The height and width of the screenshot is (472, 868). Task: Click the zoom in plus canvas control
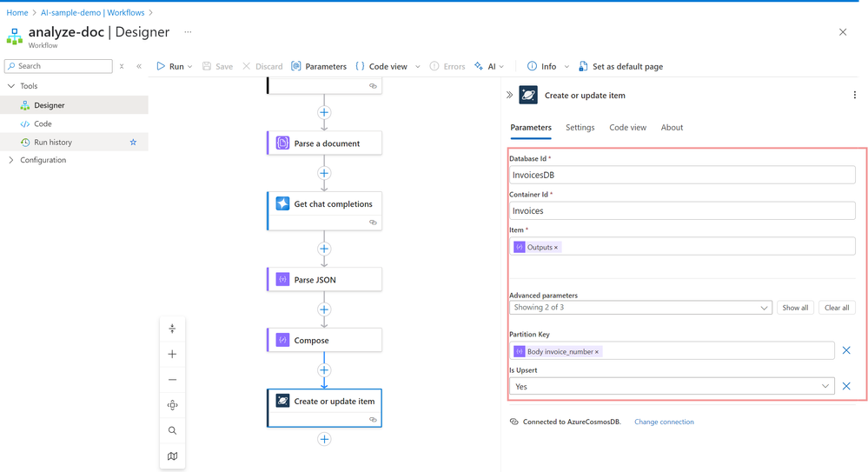172,354
